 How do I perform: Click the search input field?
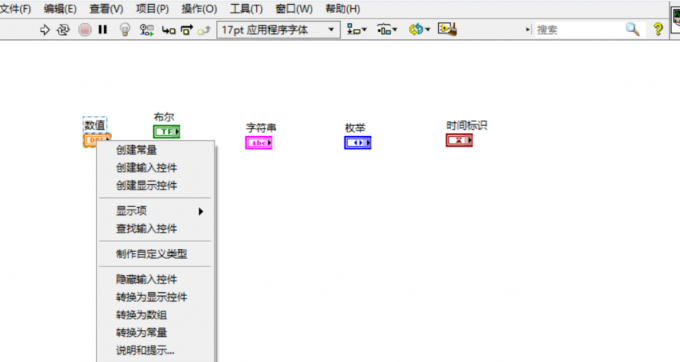click(x=579, y=29)
